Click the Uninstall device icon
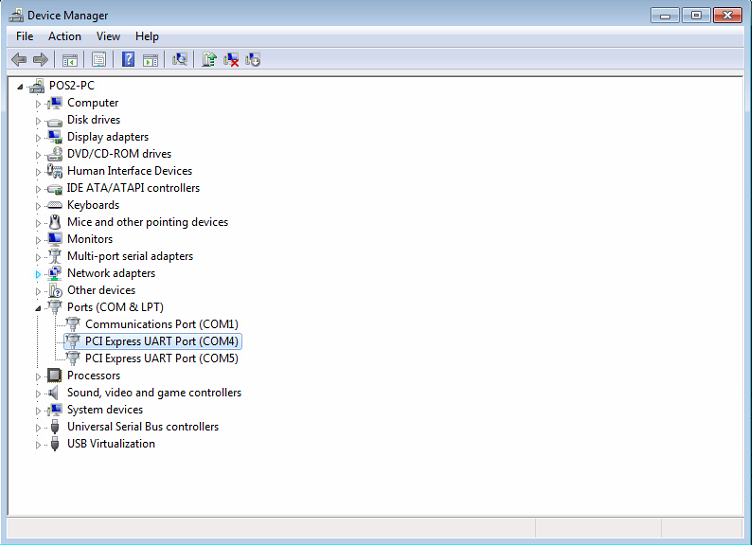 pos(231,60)
